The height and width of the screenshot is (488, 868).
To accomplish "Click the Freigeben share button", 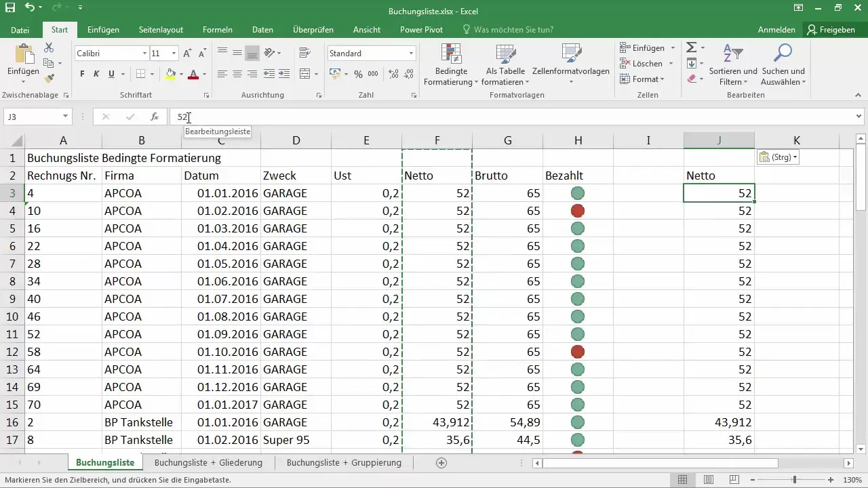I will 831,30.
